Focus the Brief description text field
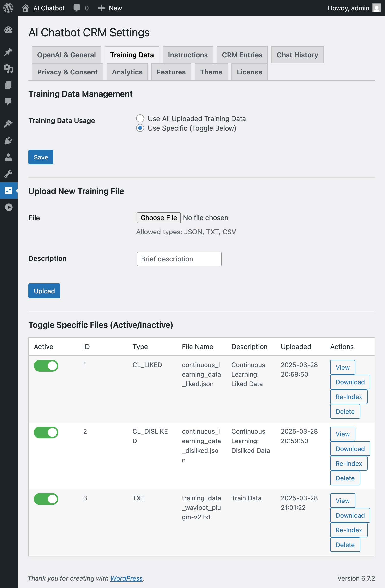Screen dimensions: 385x588 coord(179,259)
